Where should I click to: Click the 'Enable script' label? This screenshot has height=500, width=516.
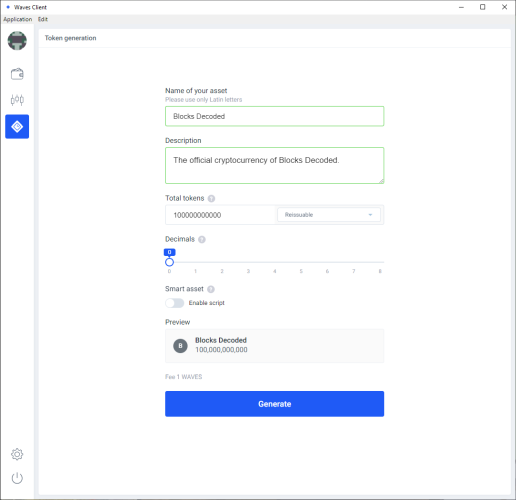[x=207, y=303]
